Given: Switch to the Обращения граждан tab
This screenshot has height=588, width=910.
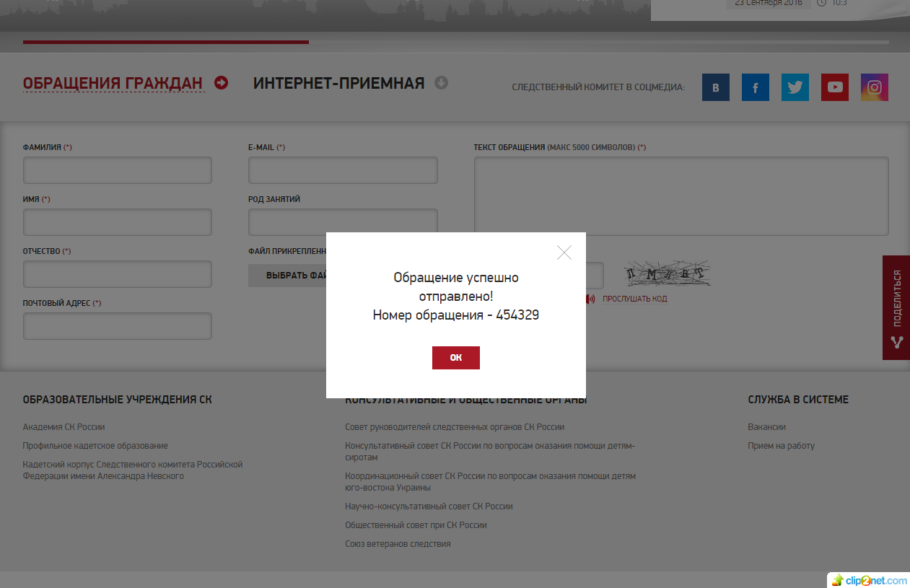Looking at the screenshot, I should [113, 84].
